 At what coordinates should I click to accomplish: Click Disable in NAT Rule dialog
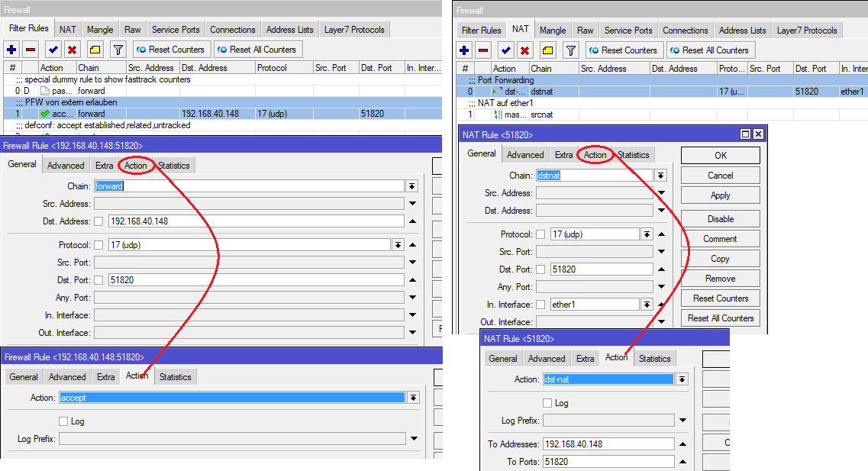coord(720,219)
